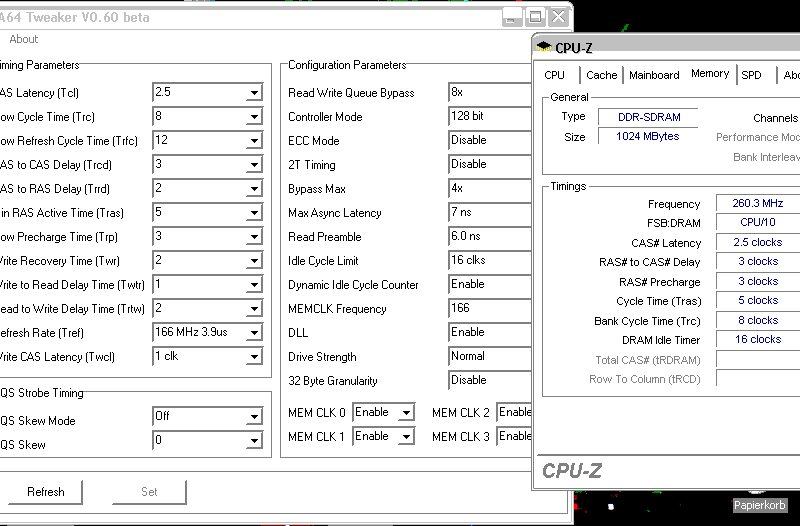
Task: Select the MEMCLK Frequency 166 field
Action: (x=490, y=308)
